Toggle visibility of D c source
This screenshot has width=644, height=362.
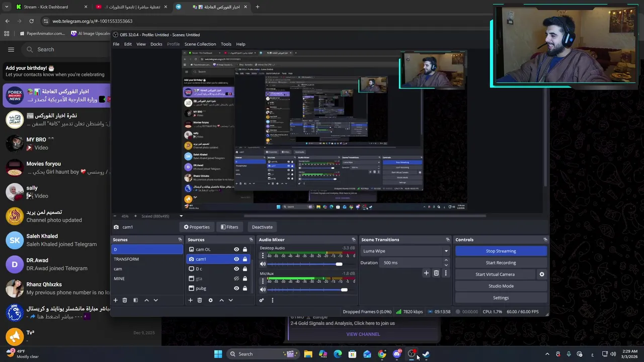(236, 269)
